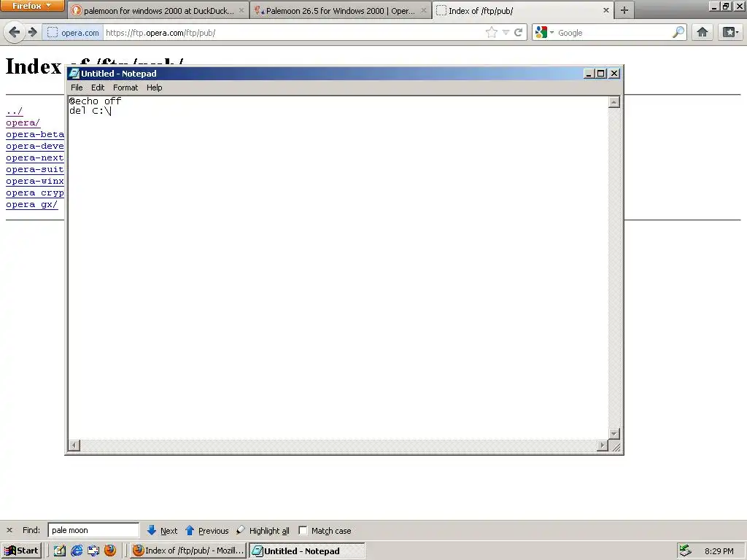747x560 pixels.
Task: Open the Windows Start menu
Action: click(21, 551)
